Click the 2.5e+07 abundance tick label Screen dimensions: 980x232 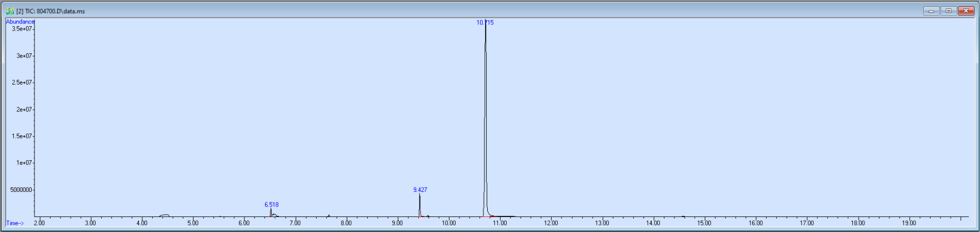coord(22,82)
